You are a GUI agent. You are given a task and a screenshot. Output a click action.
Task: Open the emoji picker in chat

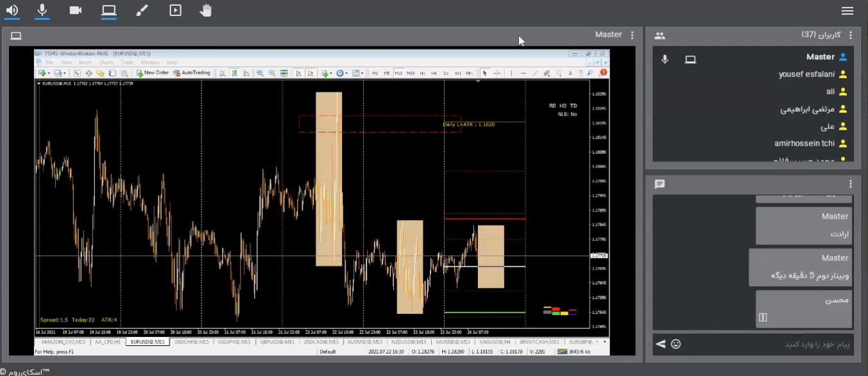point(676,345)
